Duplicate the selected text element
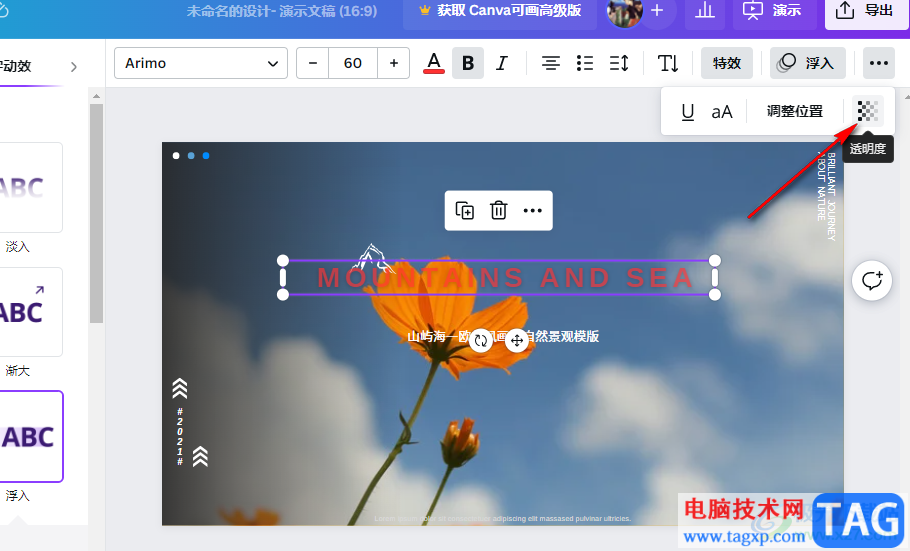Image resolution: width=910 pixels, height=551 pixels. tap(464, 210)
